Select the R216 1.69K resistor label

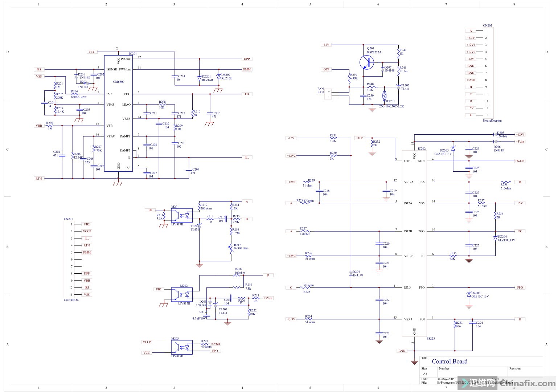pos(236,231)
